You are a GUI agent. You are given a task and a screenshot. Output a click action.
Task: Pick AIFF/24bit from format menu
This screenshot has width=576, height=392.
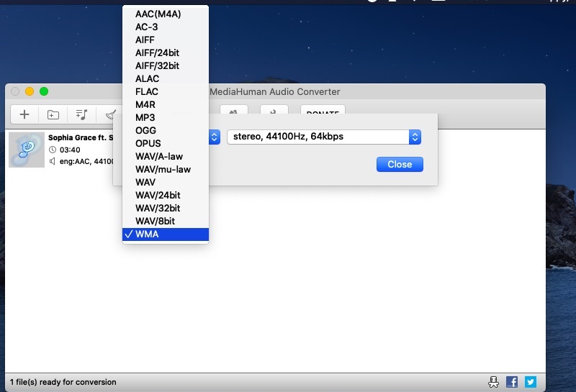click(x=166, y=53)
